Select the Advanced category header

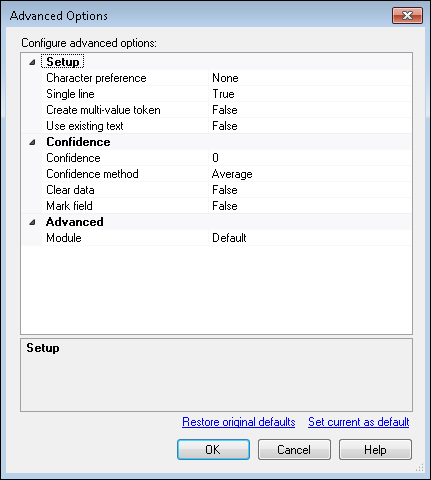click(x=75, y=222)
